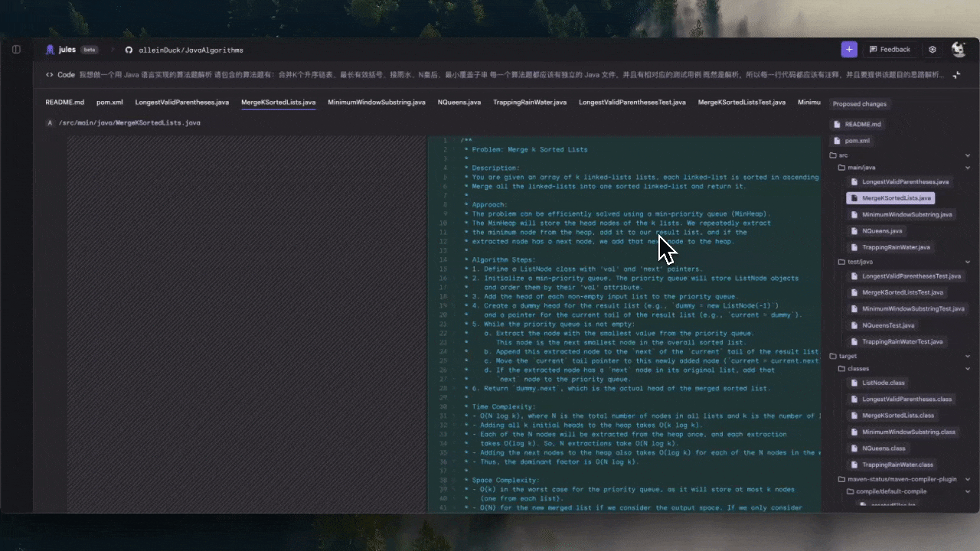Open pom.xml file icon in Proposed changes

click(838, 141)
